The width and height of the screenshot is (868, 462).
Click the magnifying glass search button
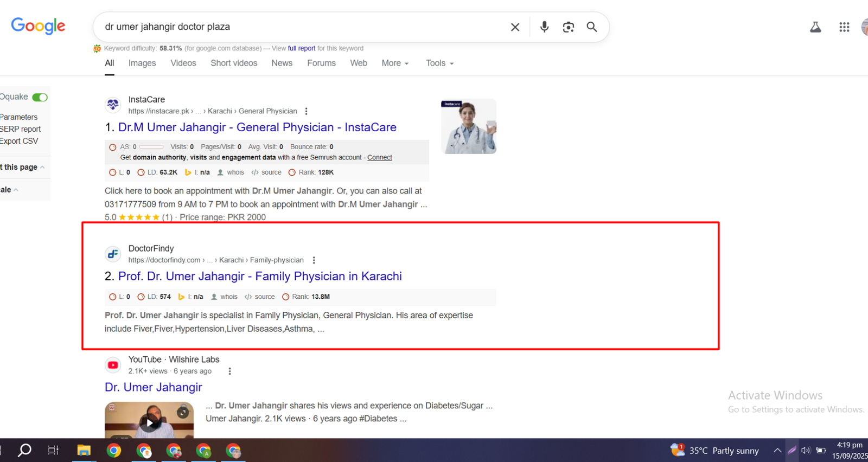click(592, 27)
